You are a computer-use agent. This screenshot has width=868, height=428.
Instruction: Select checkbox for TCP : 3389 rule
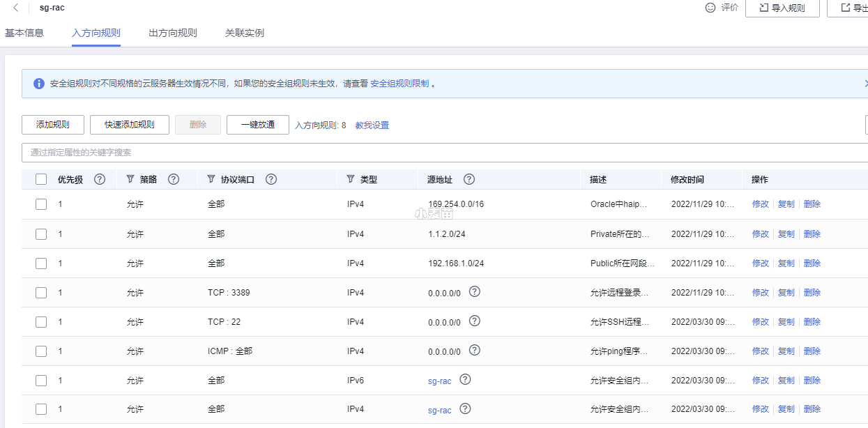[x=41, y=292]
